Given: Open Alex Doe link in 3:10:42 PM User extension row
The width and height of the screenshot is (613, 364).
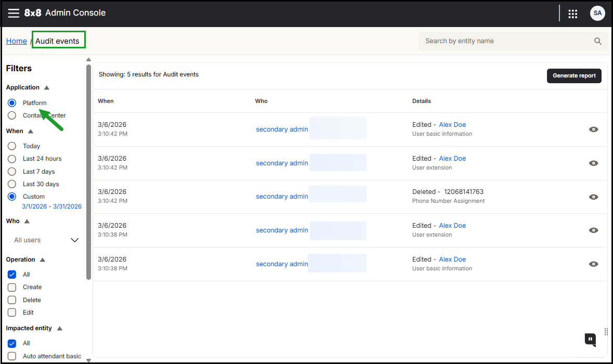Looking at the screenshot, I should click(x=452, y=159).
